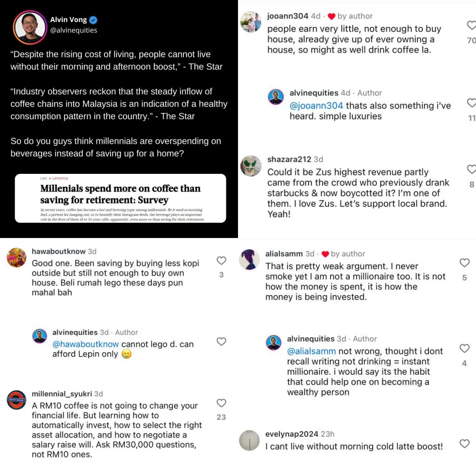Screen dimensions: 476x476
Task: Heart hawaboutknow's comment about kopi
Action: (x=221, y=261)
